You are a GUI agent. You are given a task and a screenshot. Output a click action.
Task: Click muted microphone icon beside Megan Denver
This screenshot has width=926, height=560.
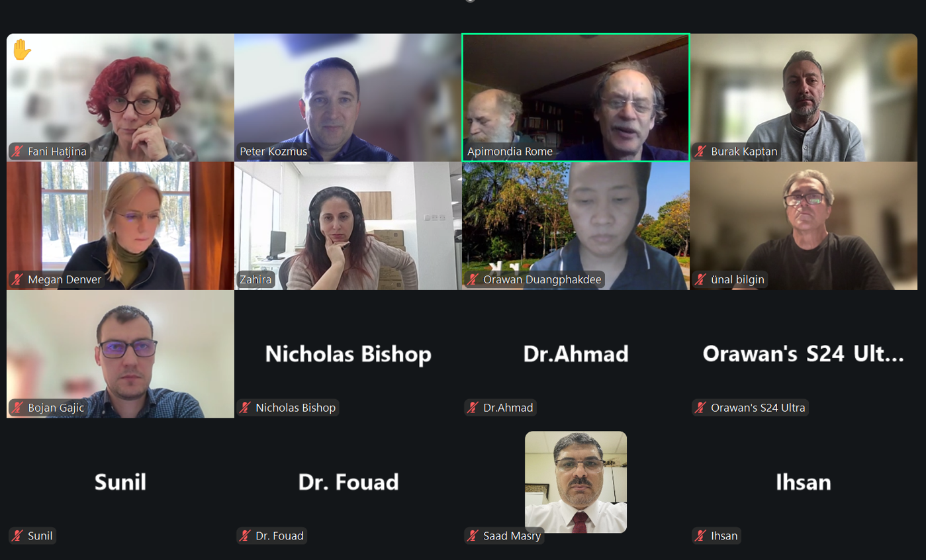(18, 279)
